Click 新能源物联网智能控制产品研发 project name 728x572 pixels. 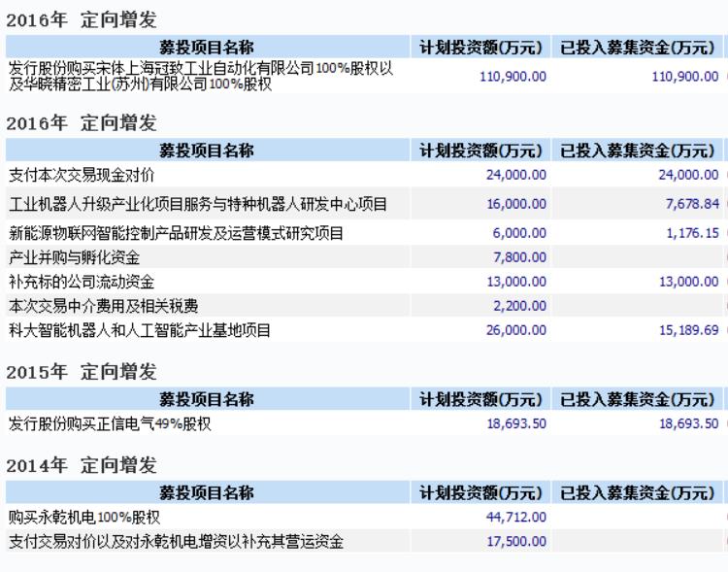click(x=176, y=233)
